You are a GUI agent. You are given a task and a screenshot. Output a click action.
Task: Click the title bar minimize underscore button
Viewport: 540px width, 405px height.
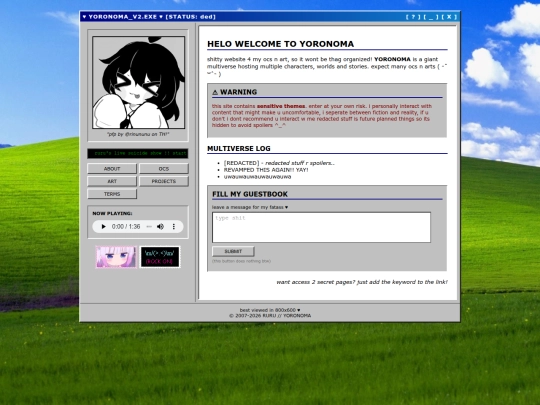(431, 17)
